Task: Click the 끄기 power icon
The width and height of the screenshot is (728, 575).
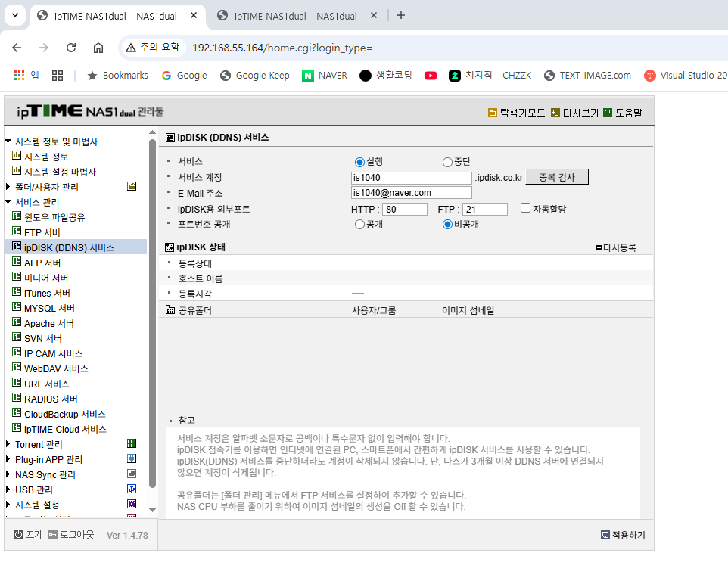Action: pos(18,534)
